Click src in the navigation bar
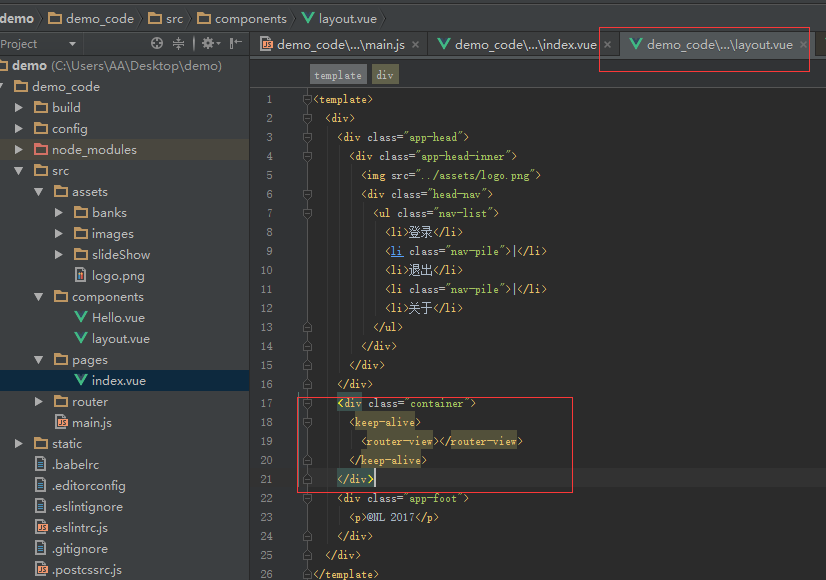This screenshot has height=580, width=826. (x=166, y=19)
